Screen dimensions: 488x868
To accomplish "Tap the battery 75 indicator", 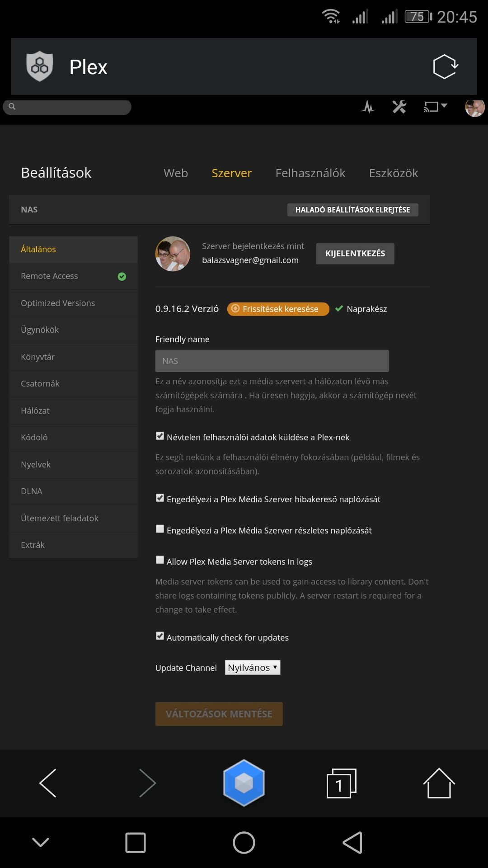I will pos(418,17).
